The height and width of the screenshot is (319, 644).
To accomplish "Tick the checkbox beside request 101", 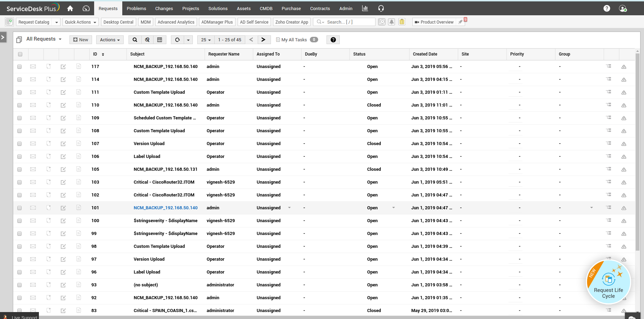I will coord(19,208).
